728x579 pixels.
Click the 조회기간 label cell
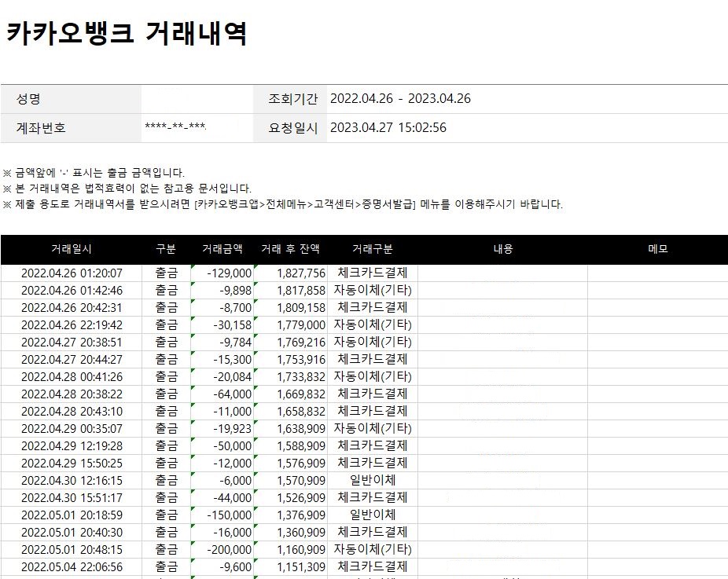[290, 99]
